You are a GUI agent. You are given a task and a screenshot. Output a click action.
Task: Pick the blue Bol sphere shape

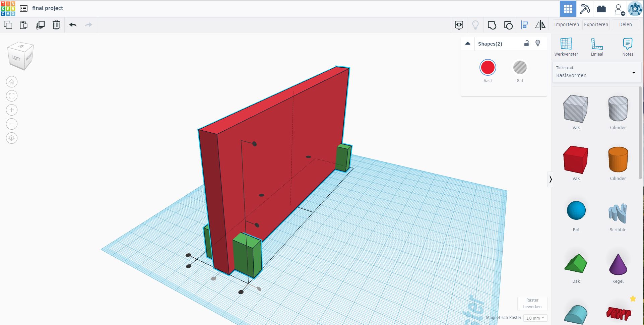(x=576, y=210)
